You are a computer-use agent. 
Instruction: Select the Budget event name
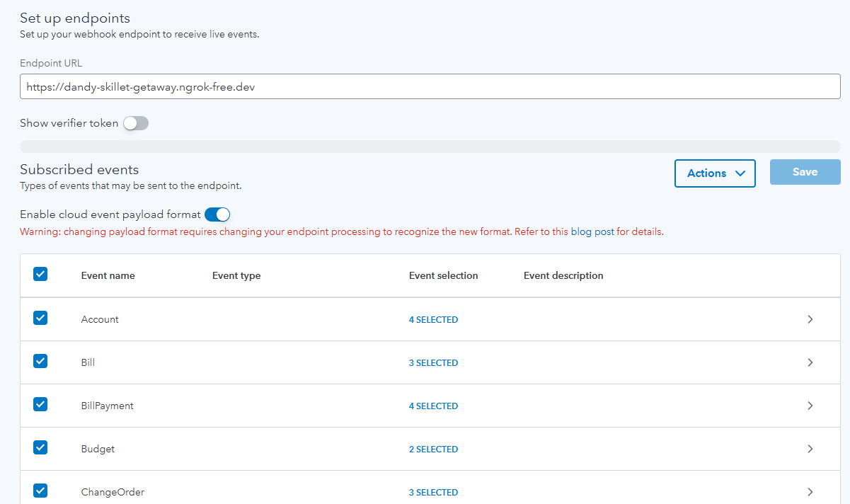(98, 449)
